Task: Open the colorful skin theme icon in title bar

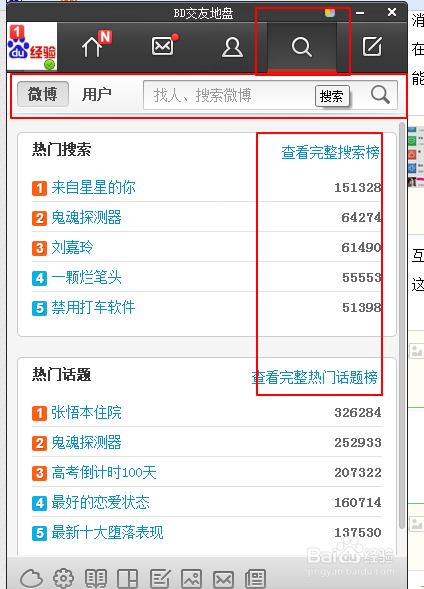Action: [x=330, y=13]
